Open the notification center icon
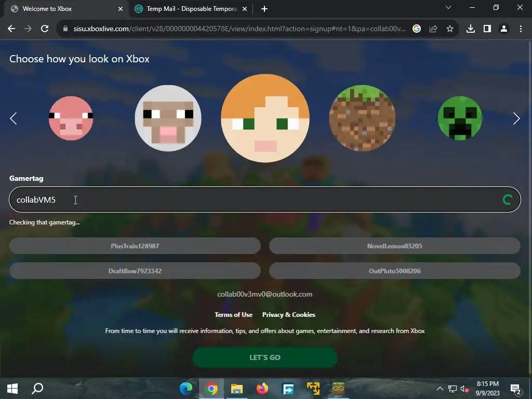The width and height of the screenshot is (532, 399). coord(516,389)
